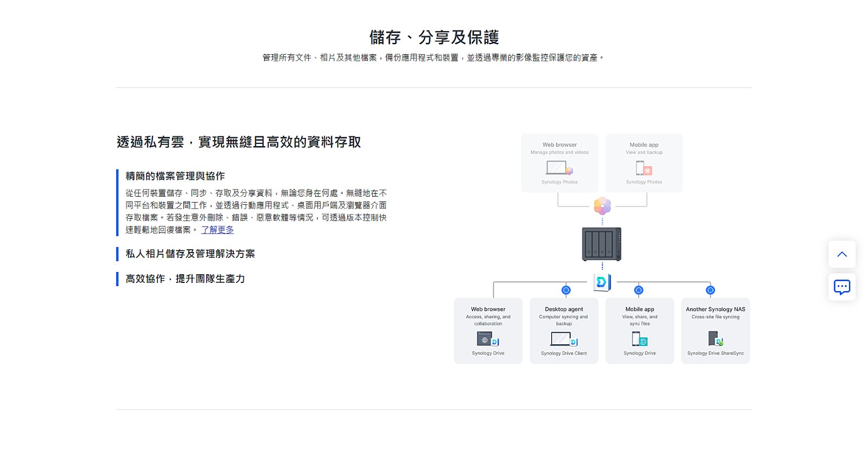868x454 pixels.
Task: Click the Mobile app Synology Drive phone icon
Action: pos(640,339)
